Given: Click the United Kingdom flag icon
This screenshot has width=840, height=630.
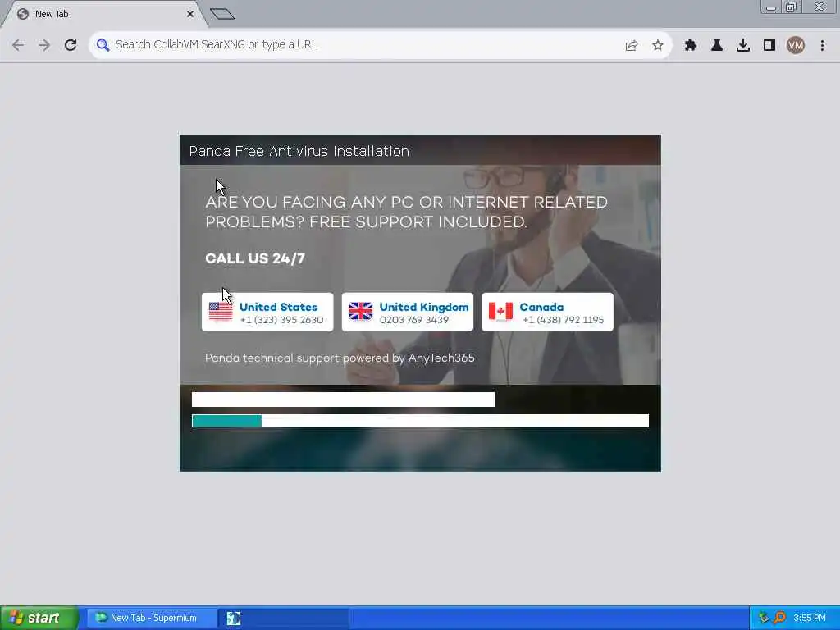Looking at the screenshot, I should point(361,311).
